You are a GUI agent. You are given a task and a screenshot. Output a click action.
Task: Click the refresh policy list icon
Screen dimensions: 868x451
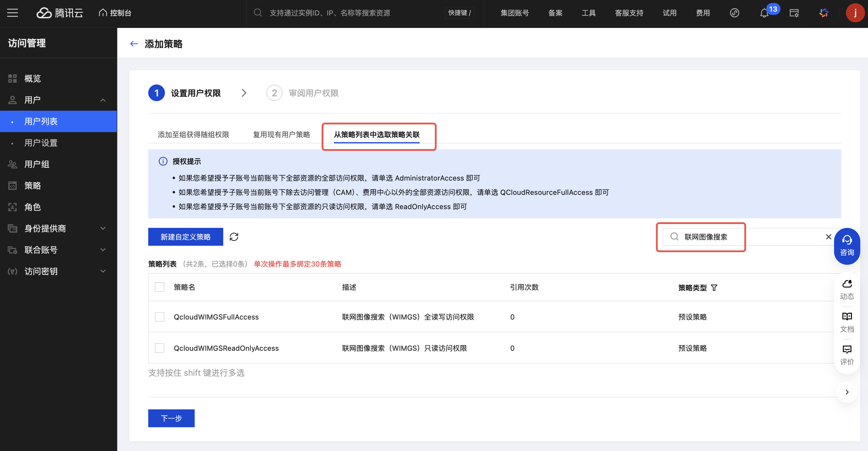pos(234,237)
